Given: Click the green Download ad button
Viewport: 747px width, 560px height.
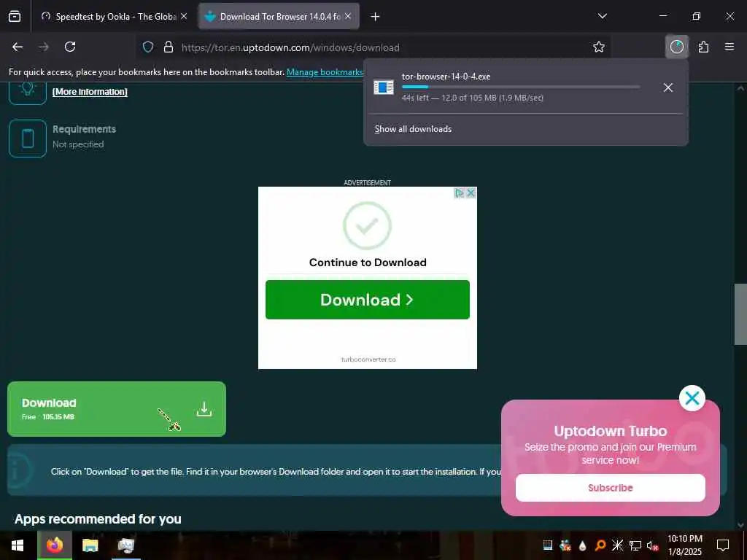Looking at the screenshot, I should tap(368, 300).
